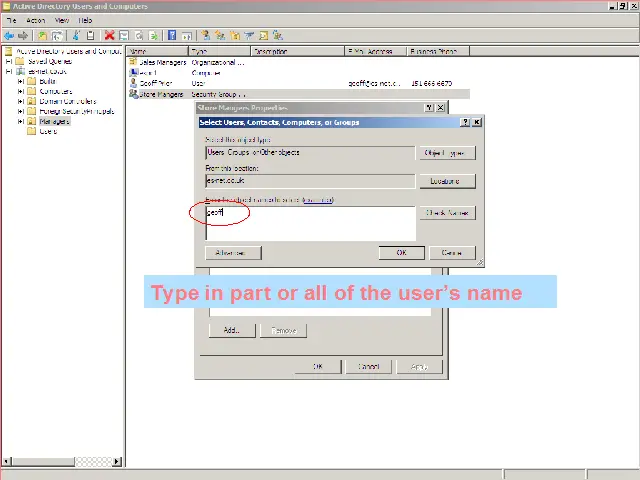640x480 pixels.
Task: Click the help question mark in Select Users dialog
Action: pos(465,122)
